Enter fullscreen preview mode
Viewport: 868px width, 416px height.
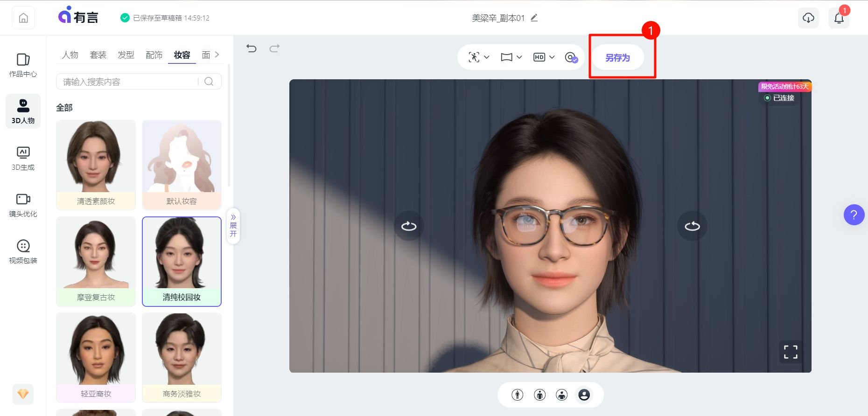791,352
